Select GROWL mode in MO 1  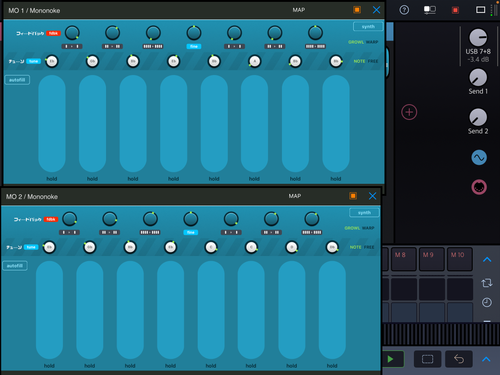[x=356, y=42]
